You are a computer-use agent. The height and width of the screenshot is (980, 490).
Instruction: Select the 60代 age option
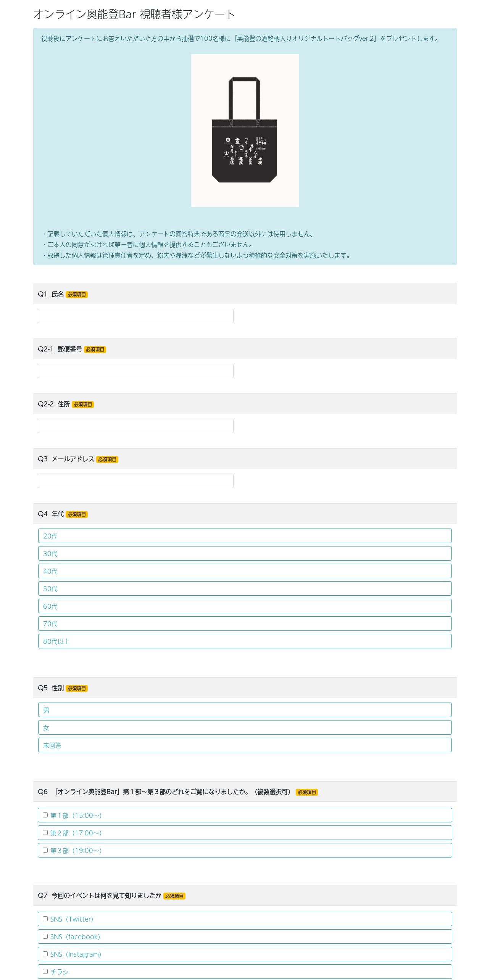click(x=245, y=606)
